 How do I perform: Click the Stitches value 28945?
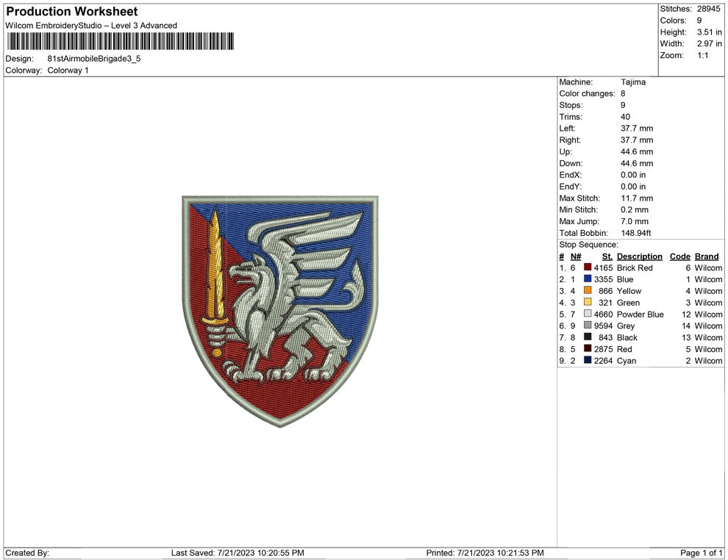click(x=708, y=9)
